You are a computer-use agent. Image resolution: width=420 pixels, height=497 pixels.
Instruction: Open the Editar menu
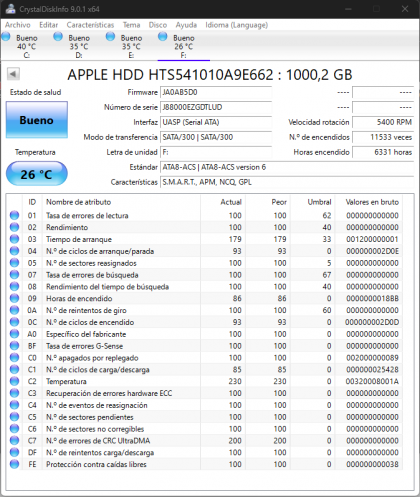click(x=48, y=25)
